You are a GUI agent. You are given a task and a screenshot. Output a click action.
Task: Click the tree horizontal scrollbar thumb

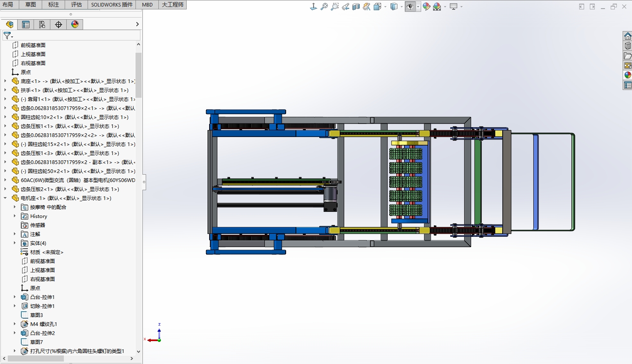tap(36, 358)
